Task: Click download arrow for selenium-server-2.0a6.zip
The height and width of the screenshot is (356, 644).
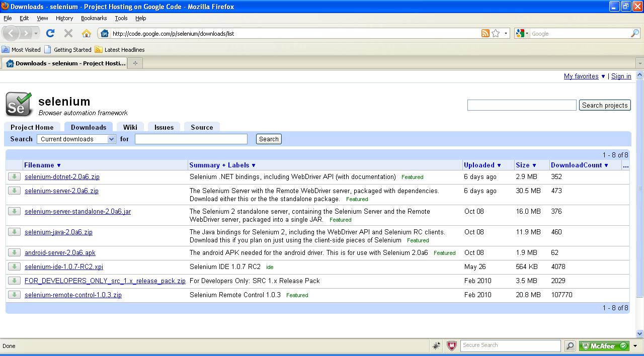Action: pos(14,191)
